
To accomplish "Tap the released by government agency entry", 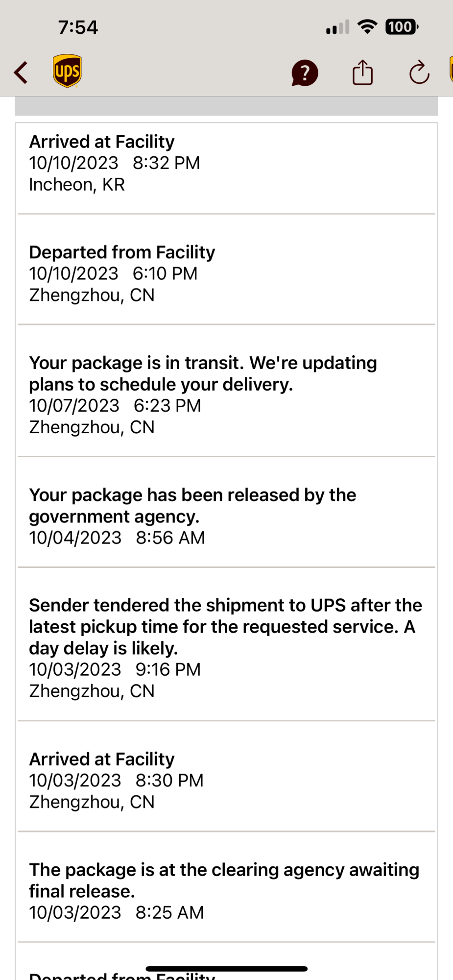I will point(226,516).
